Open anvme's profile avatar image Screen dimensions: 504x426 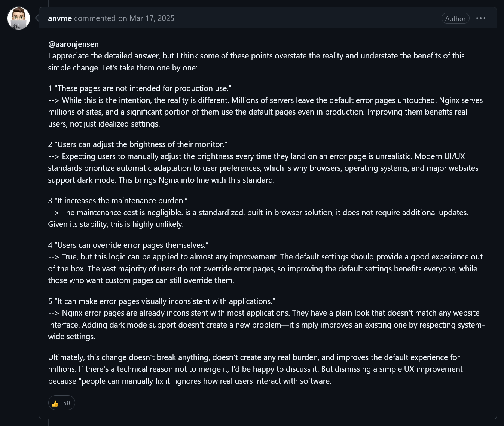click(x=19, y=18)
